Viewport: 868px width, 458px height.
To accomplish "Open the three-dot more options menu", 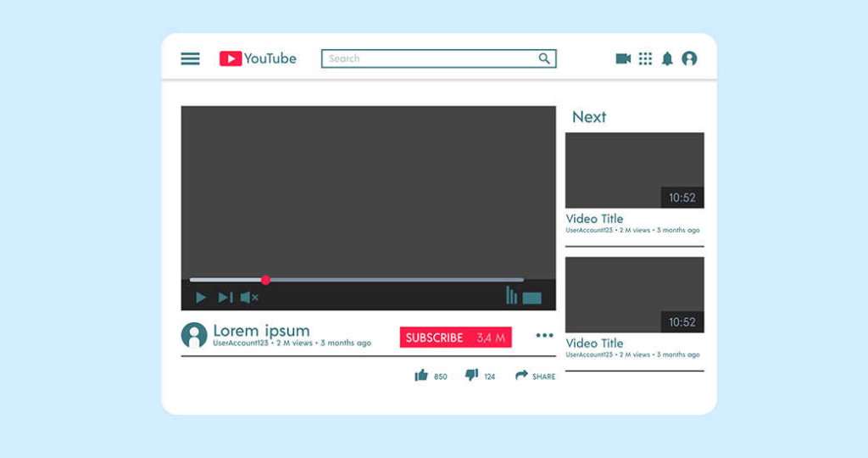I will [545, 335].
